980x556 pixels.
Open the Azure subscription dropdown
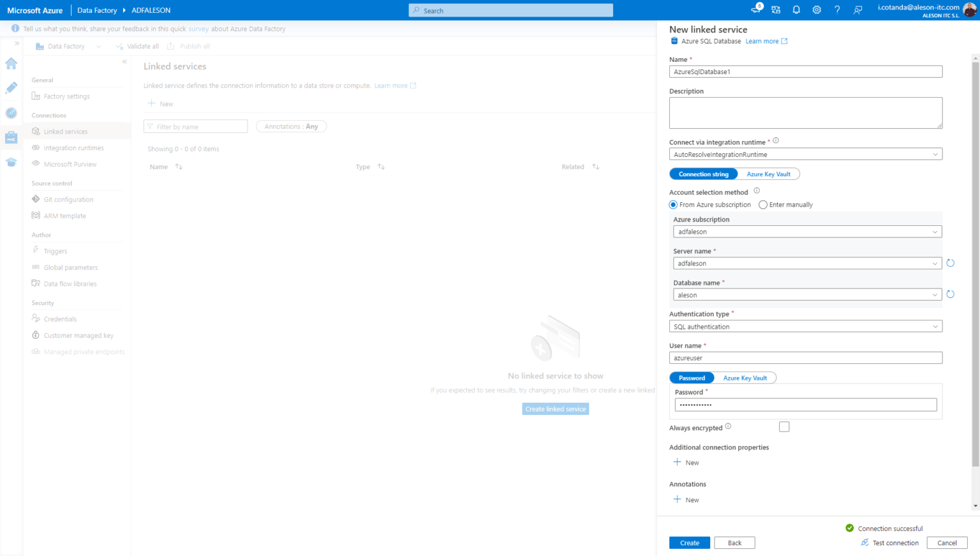tap(808, 232)
